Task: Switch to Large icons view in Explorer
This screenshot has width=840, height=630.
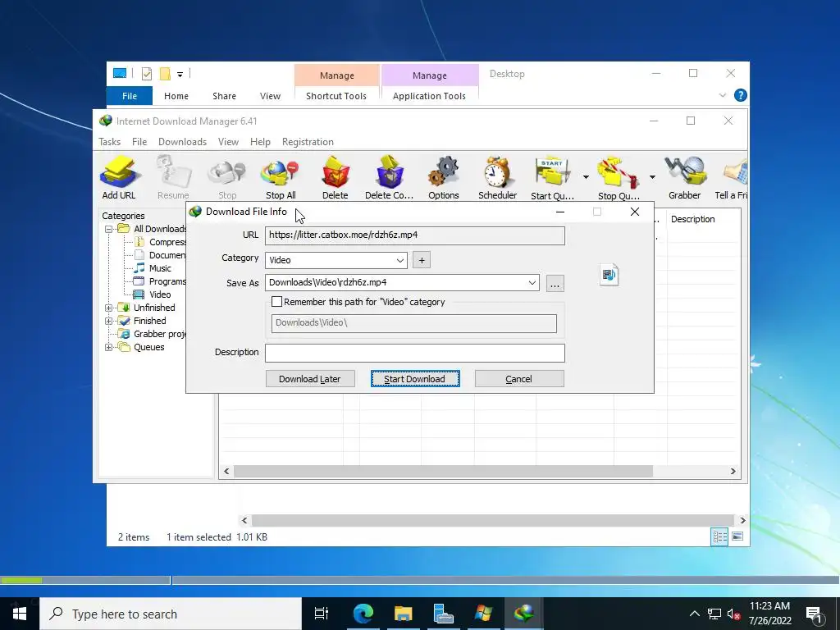Action: [x=737, y=536]
